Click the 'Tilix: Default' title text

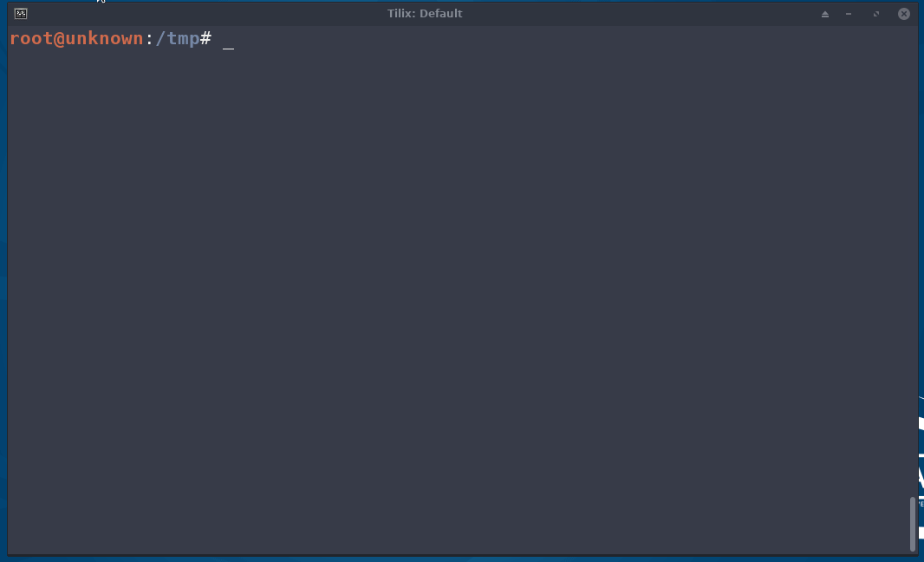pos(424,14)
